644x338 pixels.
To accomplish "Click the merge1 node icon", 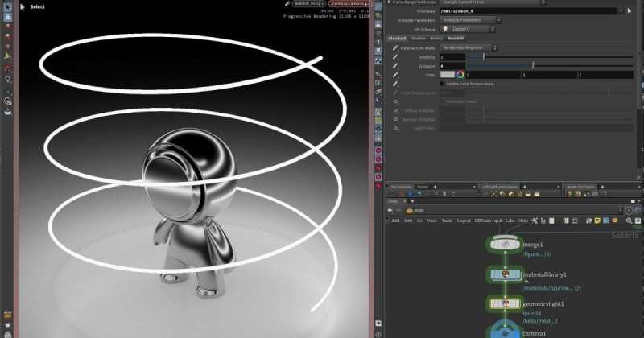I will click(504, 243).
